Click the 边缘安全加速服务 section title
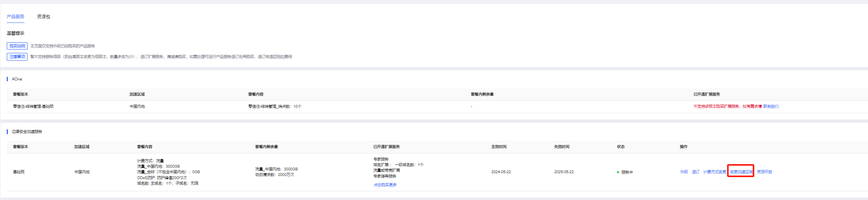This screenshot has height=200, width=868. pos(27,132)
